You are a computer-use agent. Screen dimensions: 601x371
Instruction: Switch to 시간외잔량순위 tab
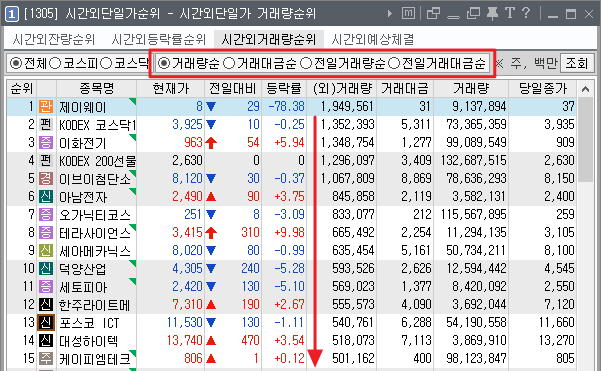click(x=54, y=39)
